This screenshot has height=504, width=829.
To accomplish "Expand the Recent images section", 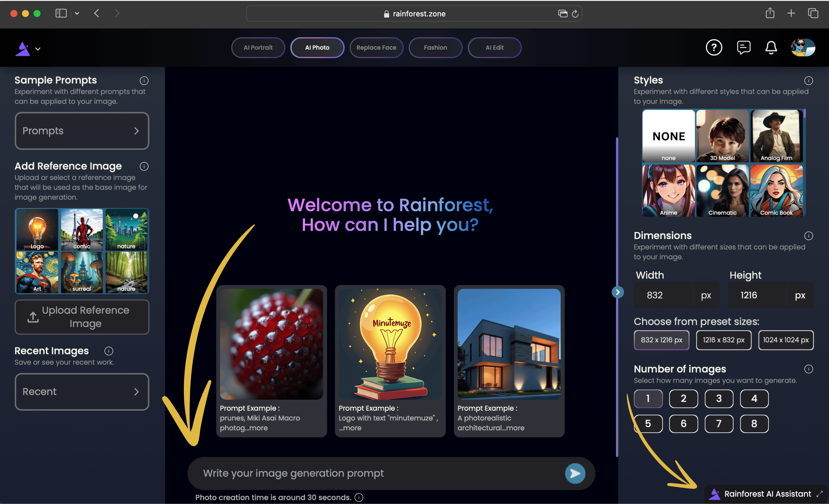I will point(82,392).
